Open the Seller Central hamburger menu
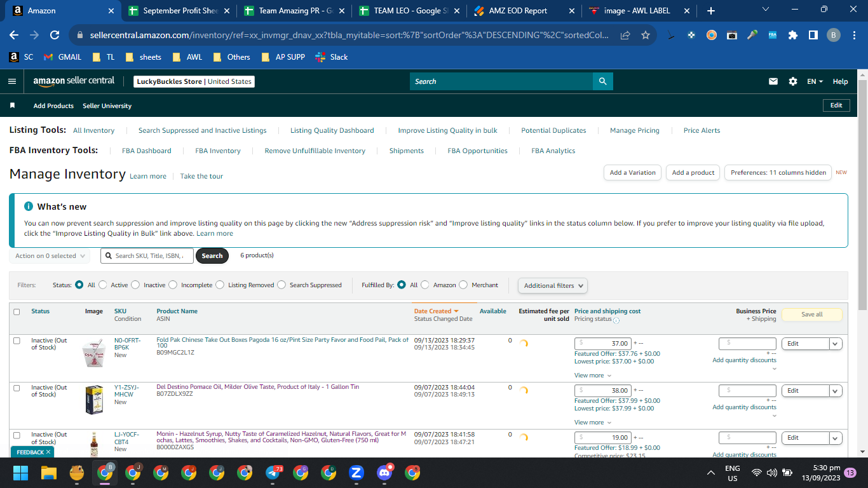The height and width of the screenshot is (488, 868). 12,81
